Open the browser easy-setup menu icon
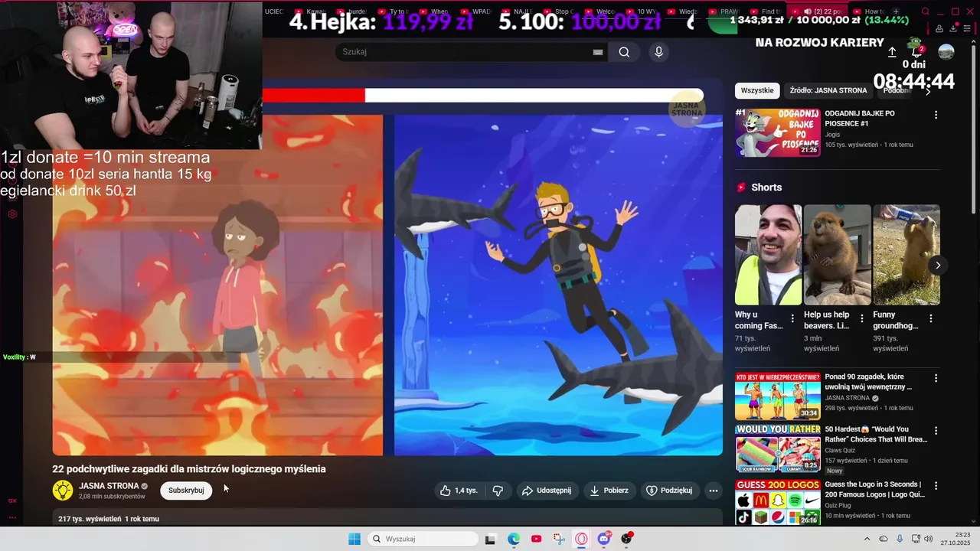The height and width of the screenshot is (551, 980). (x=968, y=28)
